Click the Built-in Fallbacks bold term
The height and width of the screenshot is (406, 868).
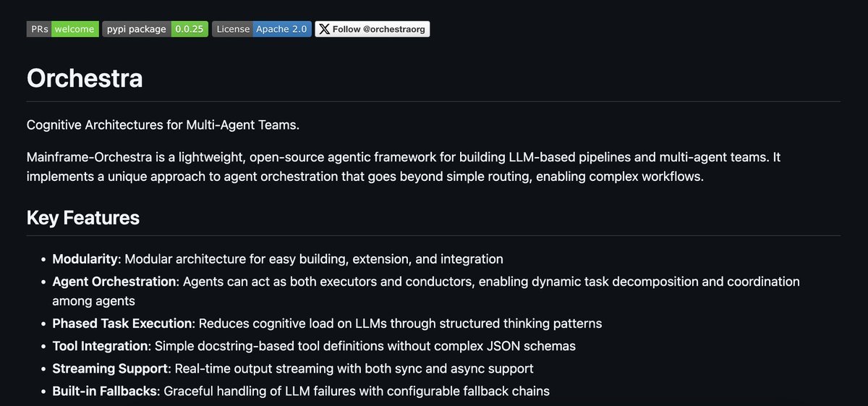[x=104, y=391]
